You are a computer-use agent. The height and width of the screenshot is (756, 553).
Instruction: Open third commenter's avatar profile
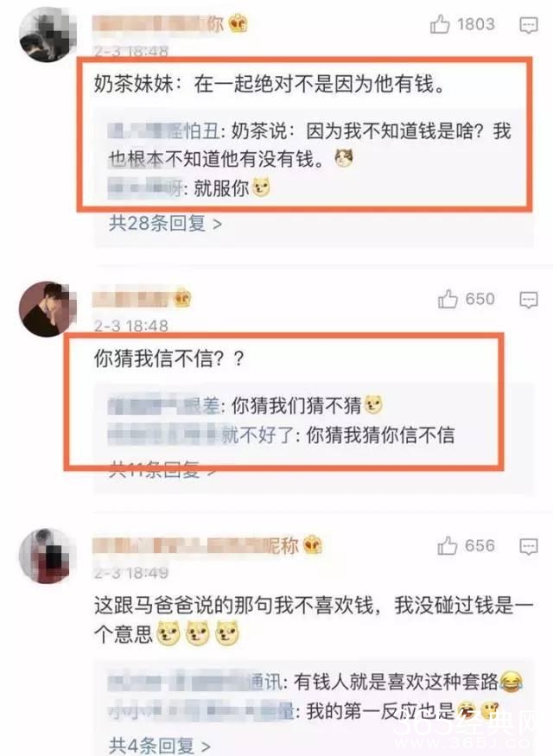point(48,556)
